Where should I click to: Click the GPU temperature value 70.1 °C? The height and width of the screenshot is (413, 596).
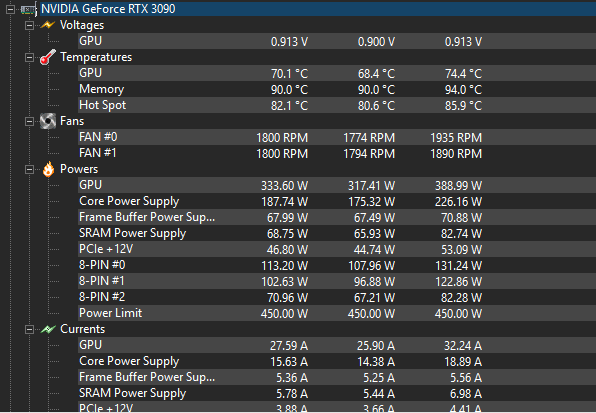289,74
